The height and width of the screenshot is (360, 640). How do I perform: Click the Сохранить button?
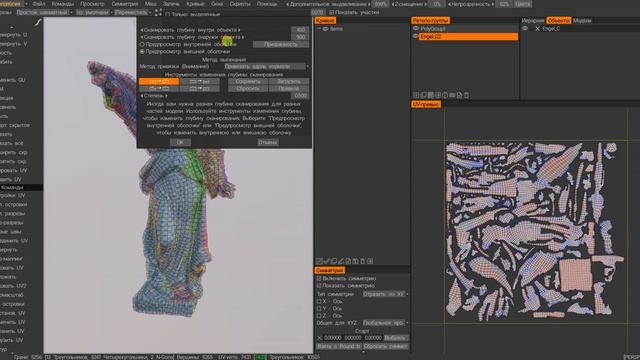coord(248,81)
